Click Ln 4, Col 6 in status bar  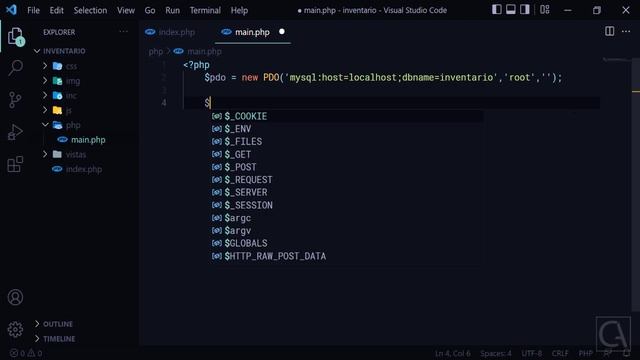[452, 353]
